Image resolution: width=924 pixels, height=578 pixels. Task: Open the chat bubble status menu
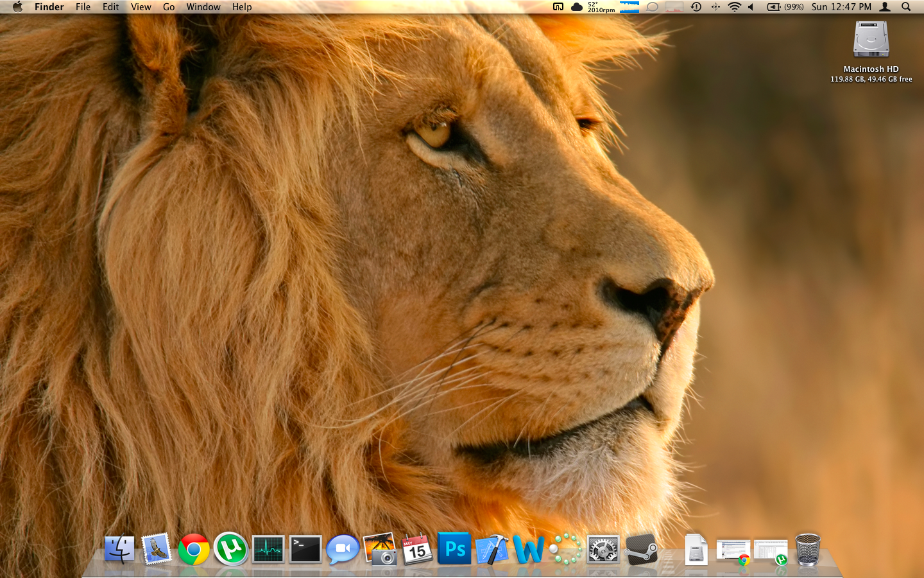tap(653, 7)
